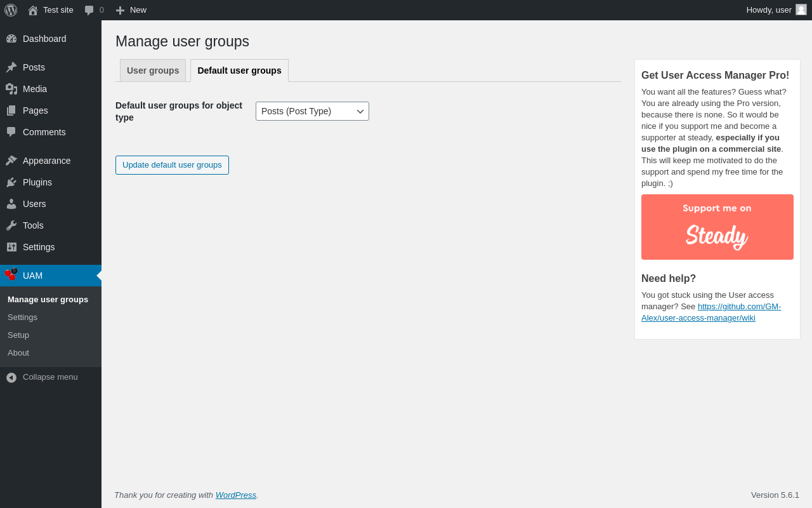Screen dimensions: 812x508
Task: Click the user avatar next to Howdy
Action: [801, 10]
